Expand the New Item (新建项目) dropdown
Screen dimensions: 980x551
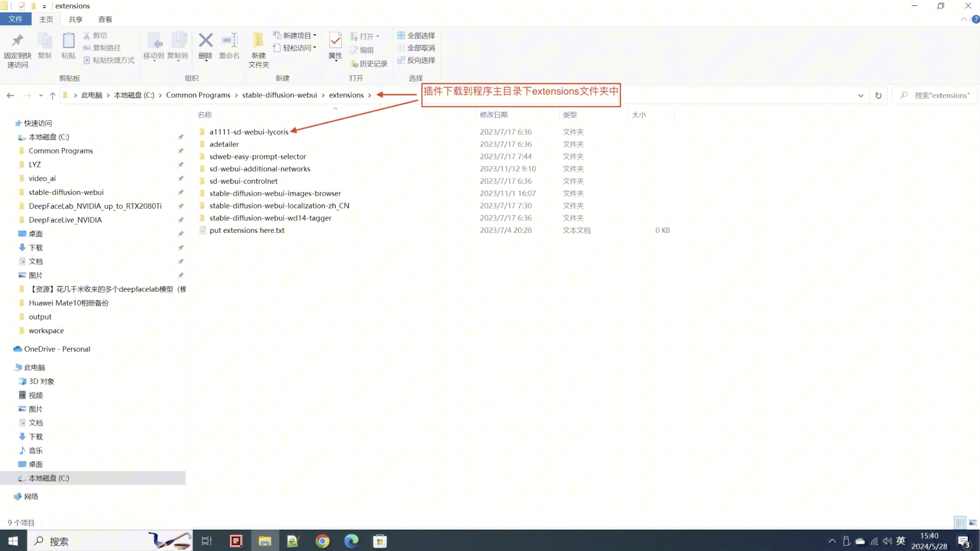click(x=295, y=36)
